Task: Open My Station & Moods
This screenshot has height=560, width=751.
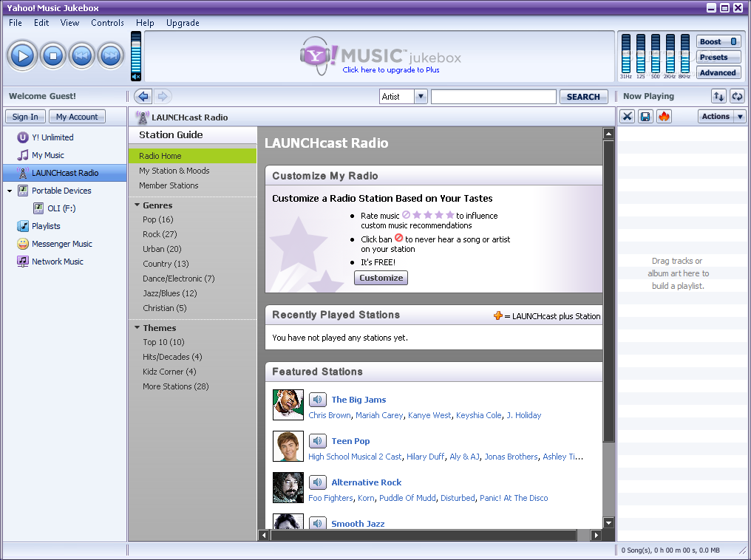Action: point(174,171)
